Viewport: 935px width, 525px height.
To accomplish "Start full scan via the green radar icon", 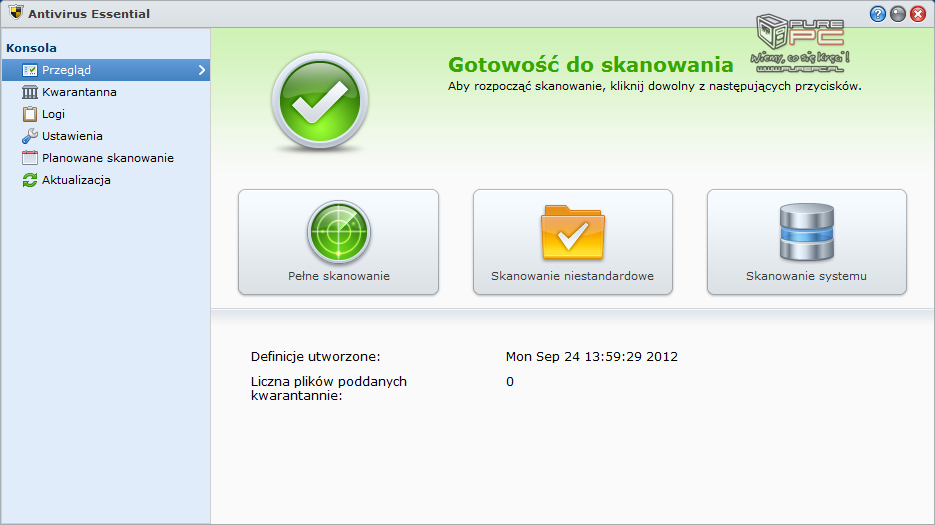I will (x=338, y=232).
